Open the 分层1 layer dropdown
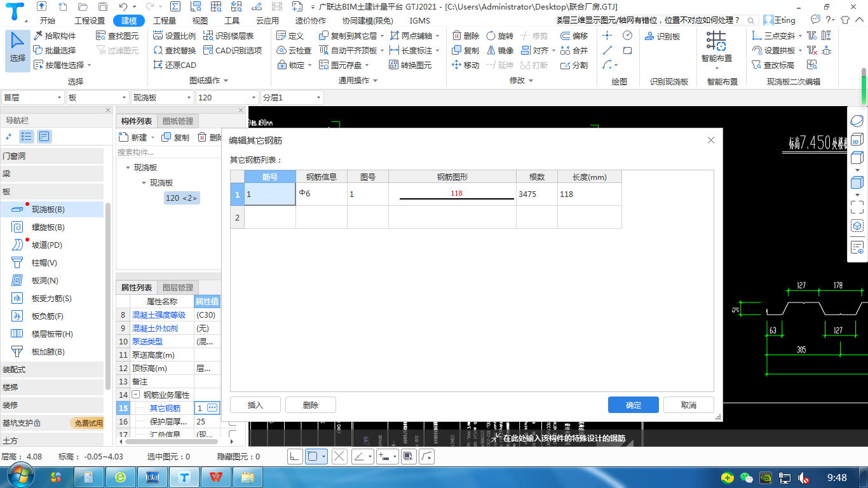This screenshot has height=488, width=868. click(x=292, y=97)
